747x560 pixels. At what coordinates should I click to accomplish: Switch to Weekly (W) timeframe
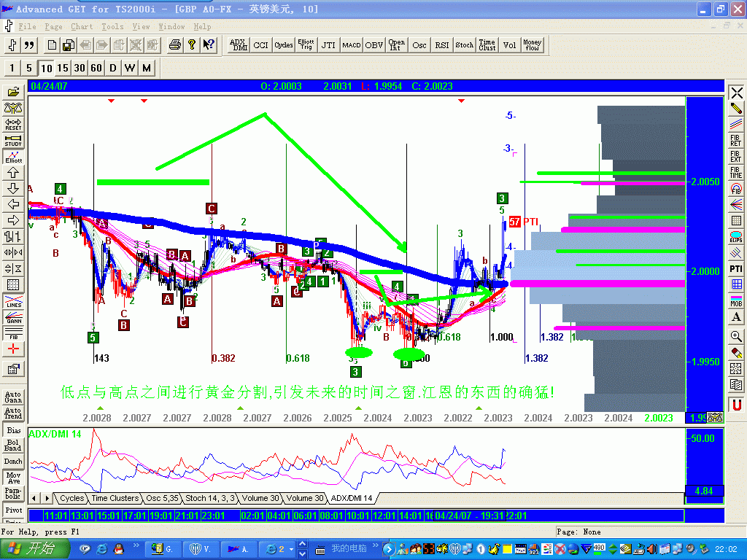coord(130,68)
